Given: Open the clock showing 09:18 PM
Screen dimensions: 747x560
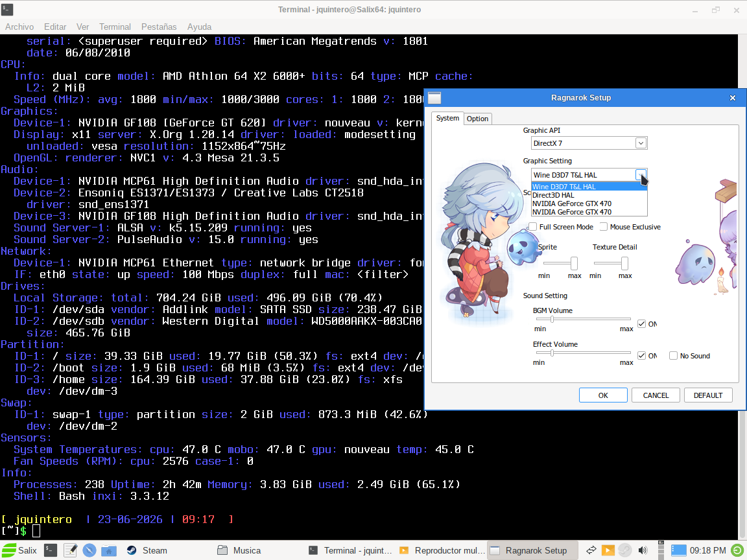Looking at the screenshot, I should [x=708, y=550].
